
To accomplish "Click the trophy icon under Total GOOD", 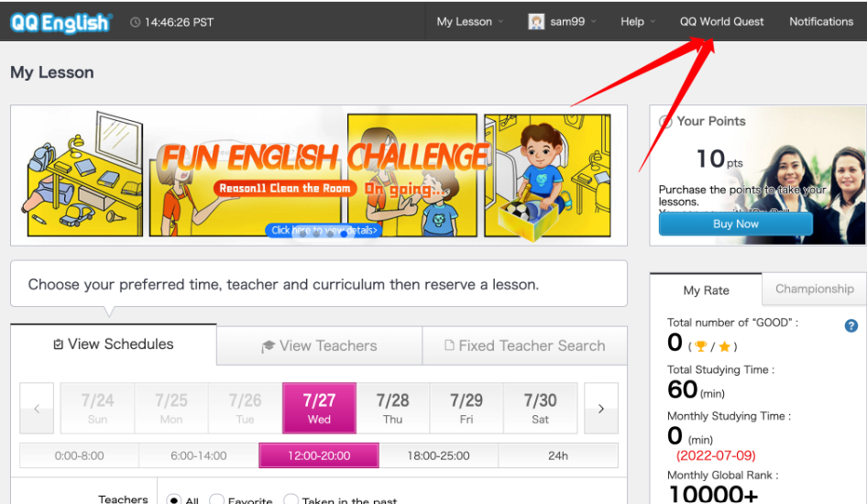I will click(701, 346).
